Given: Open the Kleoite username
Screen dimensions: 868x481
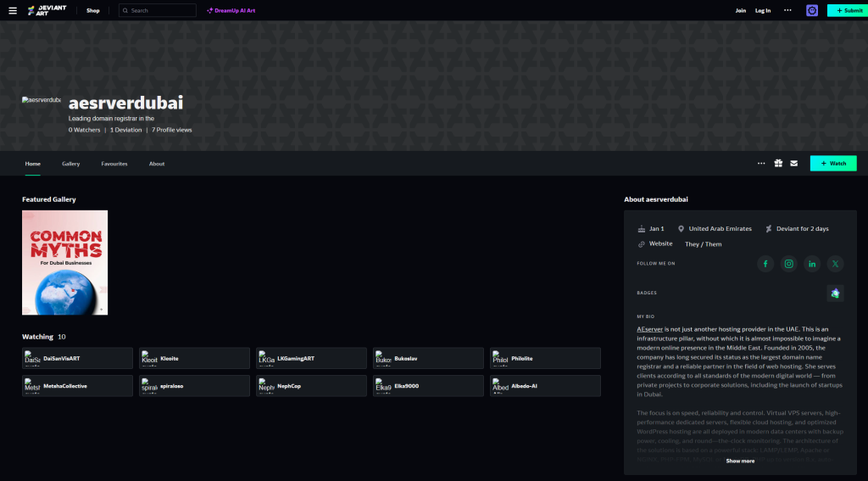Looking at the screenshot, I should pyautogui.click(x=170, y=359).
